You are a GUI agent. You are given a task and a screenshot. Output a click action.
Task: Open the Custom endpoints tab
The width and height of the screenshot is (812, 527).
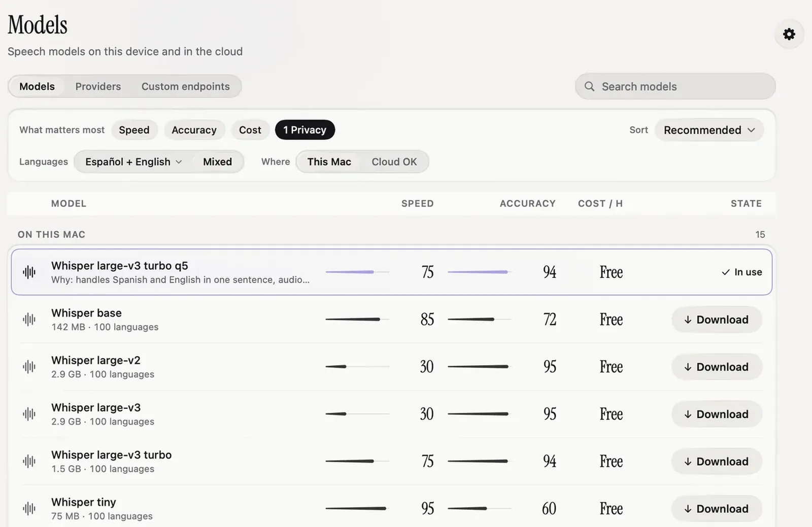click(186, 86)
